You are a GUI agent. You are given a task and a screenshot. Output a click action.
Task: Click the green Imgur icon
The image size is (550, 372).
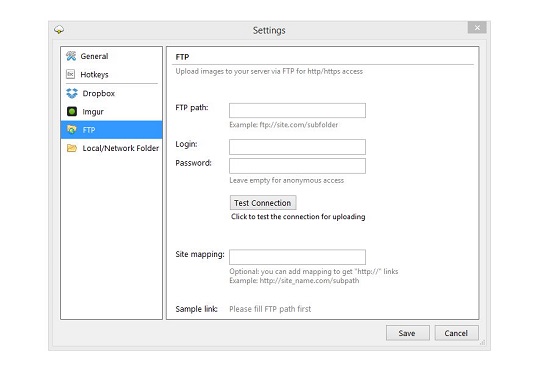pyautogui.click(x=72, y=111)
